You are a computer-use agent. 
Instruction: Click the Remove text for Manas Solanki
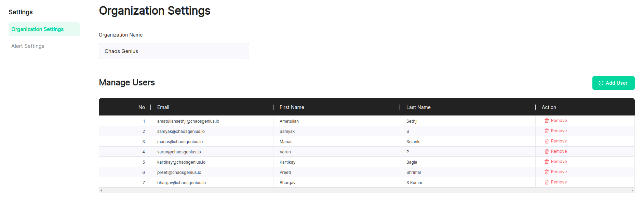click(559, 141)
